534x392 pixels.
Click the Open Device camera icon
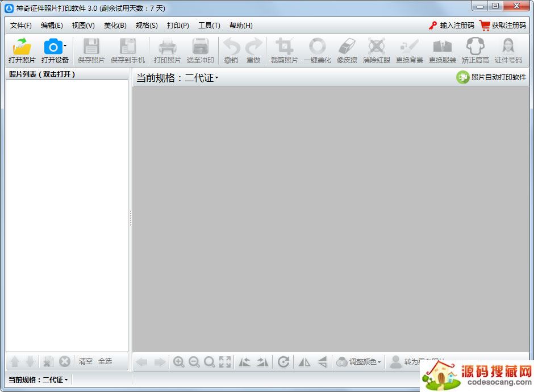coord(53,47)
